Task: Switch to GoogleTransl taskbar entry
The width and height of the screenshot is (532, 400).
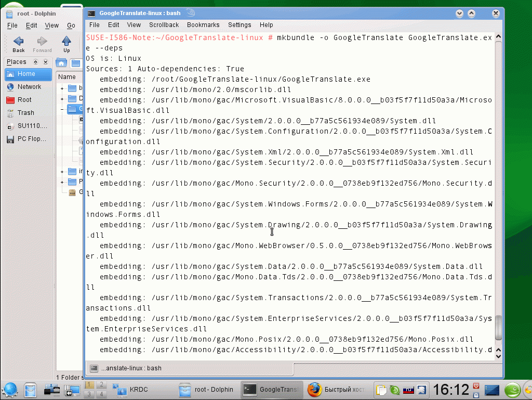Action: click(272, 390)
